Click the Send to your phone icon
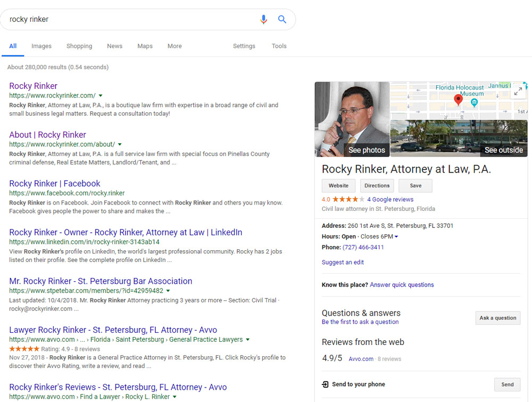Screen dimensions: 532x402 coord(325,384)
